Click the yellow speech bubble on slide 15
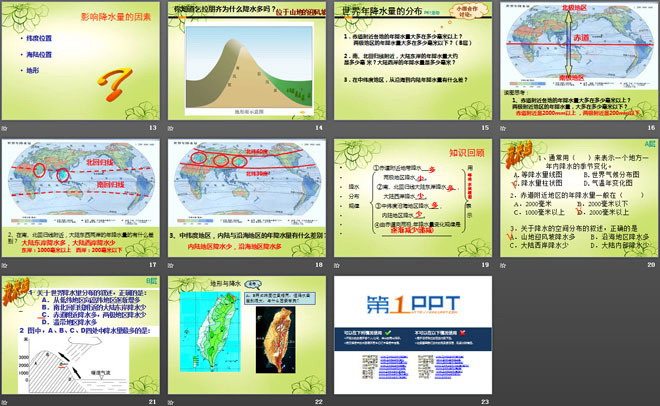The height and width of the screenshot is (406, 660). coord(464,15)
